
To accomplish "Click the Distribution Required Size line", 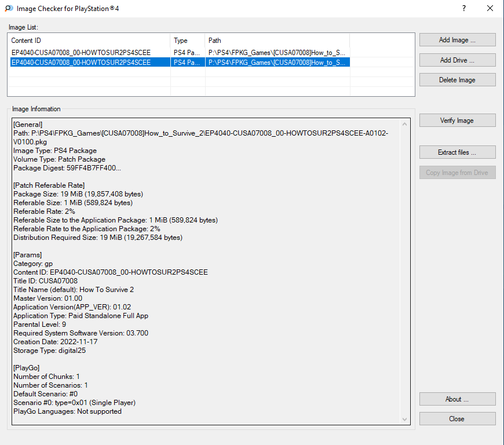I will 98,238.
